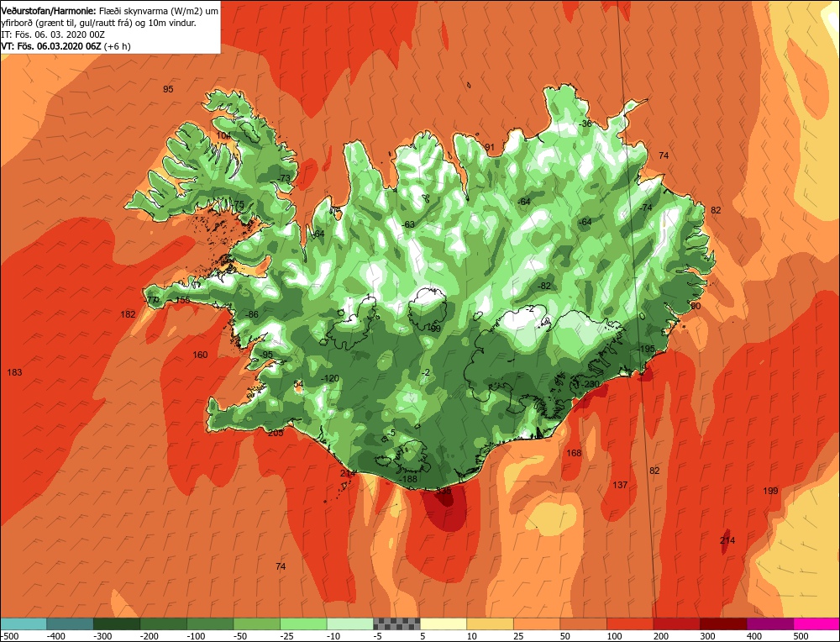Select the '-230' value on Vatnajökull's southeast edge
Viewport: 840px width, 642px height.
click(591, 384)
